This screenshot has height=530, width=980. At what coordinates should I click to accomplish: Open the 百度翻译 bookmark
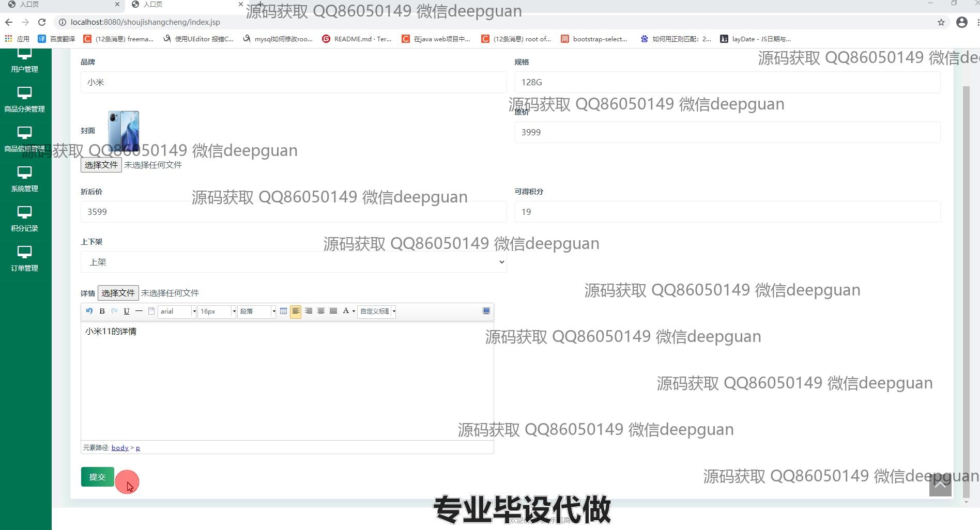pos(57,39)
